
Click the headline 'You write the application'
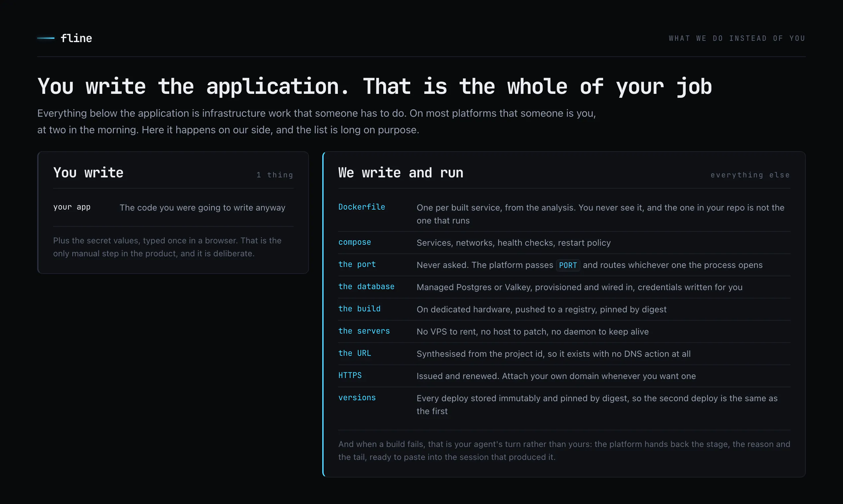tap(375, 86)
